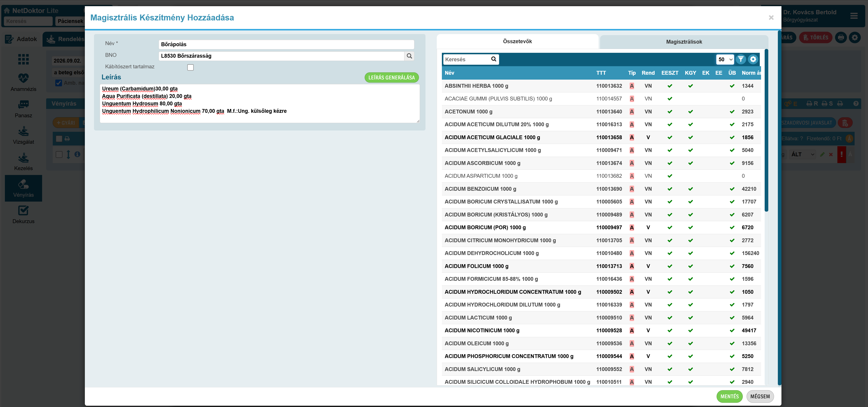868x407 pixels.
Task: Open the Panasz speech bubble icon
Action: tap(23, 105)
